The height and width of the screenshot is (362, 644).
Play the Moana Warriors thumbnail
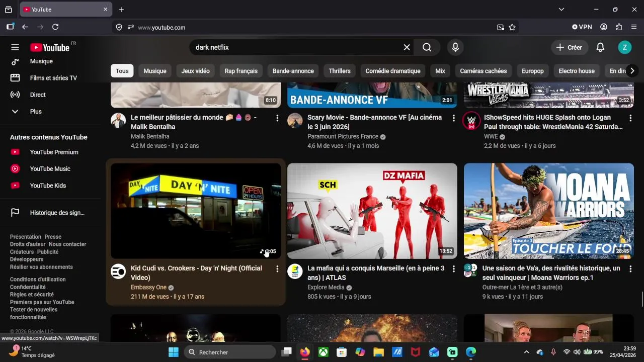549,211
